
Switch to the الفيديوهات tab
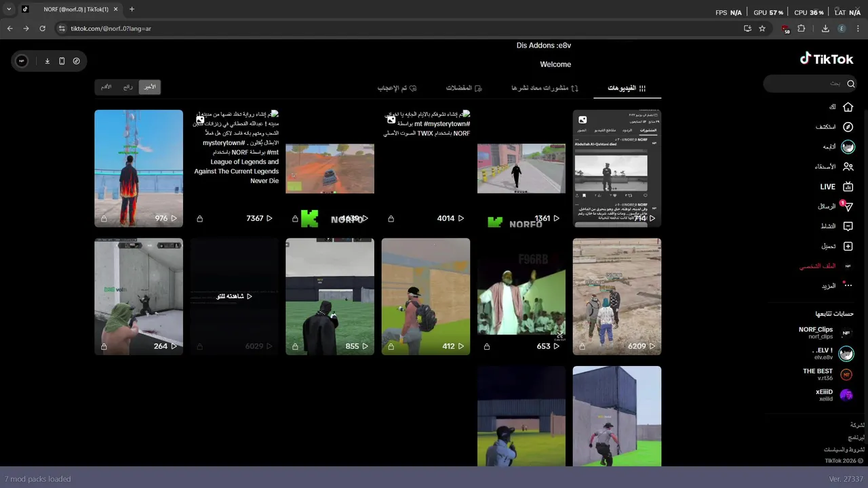[x=627, y=88]
